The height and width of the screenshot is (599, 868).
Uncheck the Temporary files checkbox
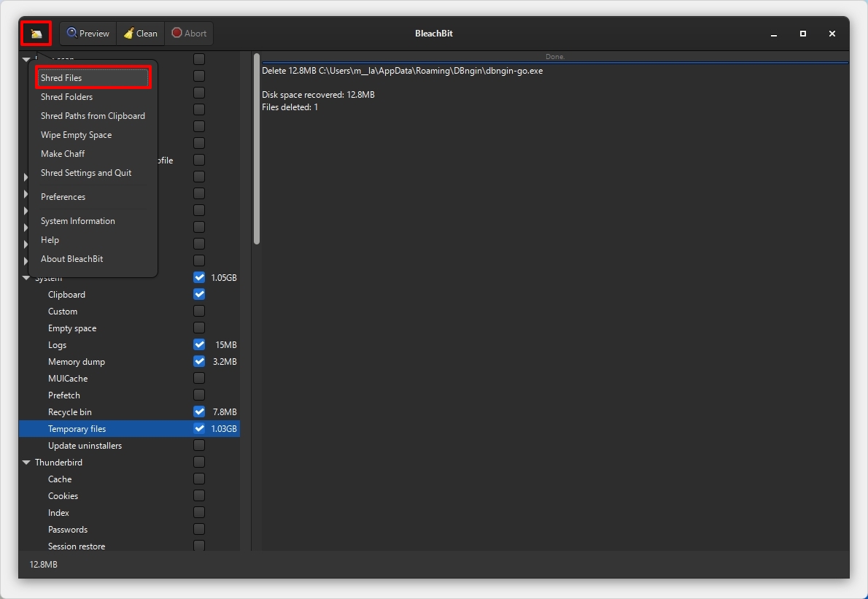pos(199,428)
